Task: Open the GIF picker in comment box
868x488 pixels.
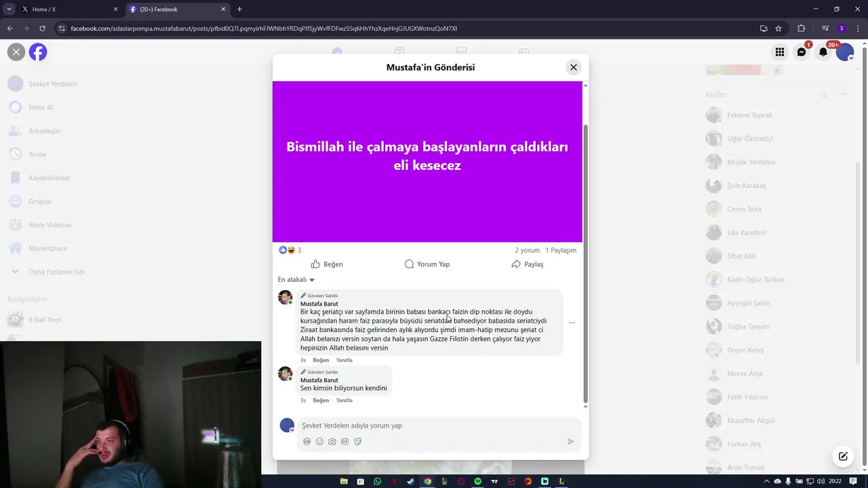Action: [345, 441]
